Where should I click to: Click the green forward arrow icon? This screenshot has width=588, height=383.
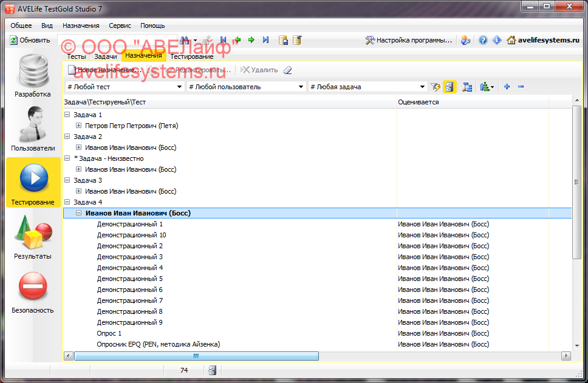251,40
